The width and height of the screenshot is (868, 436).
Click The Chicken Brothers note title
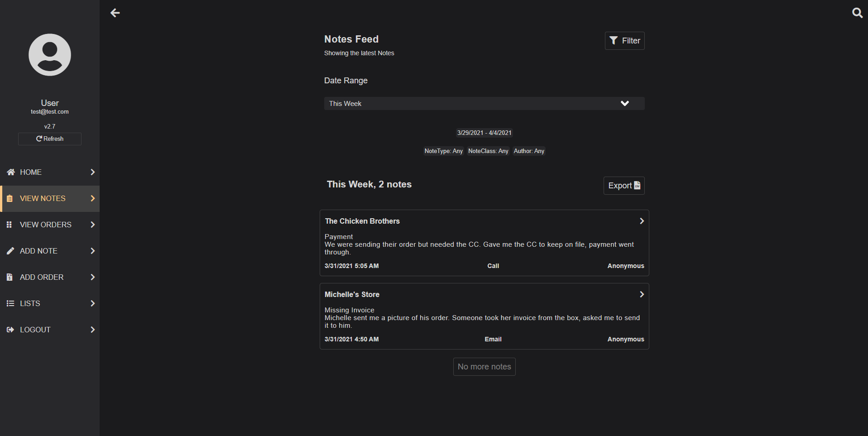click(x=362, y=221)
